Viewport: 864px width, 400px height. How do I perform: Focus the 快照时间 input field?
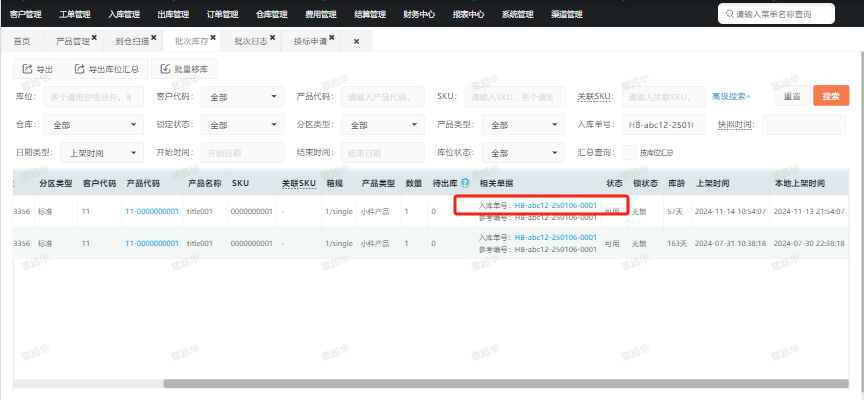coord(804,125)
